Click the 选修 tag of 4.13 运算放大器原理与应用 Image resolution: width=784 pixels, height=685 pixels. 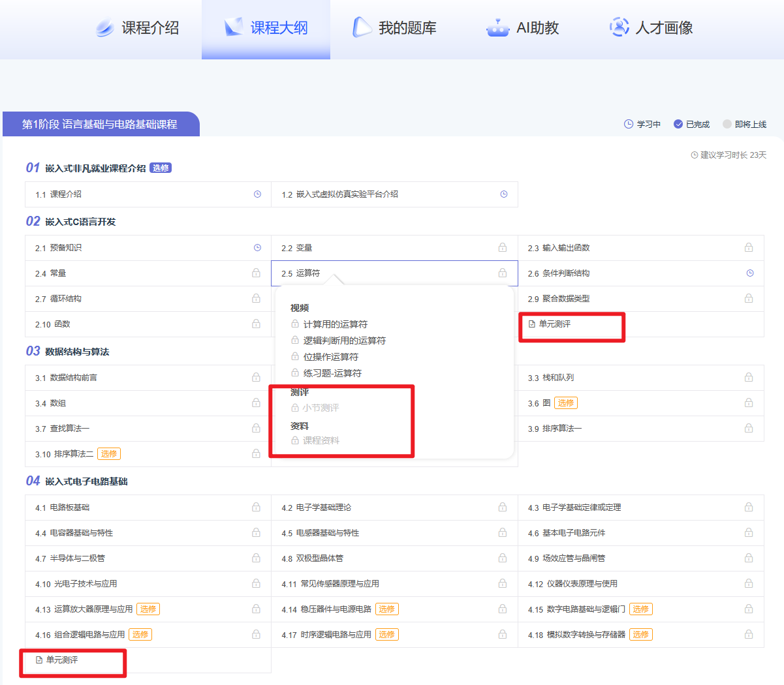pyautogui.click(x=148, y=609)
